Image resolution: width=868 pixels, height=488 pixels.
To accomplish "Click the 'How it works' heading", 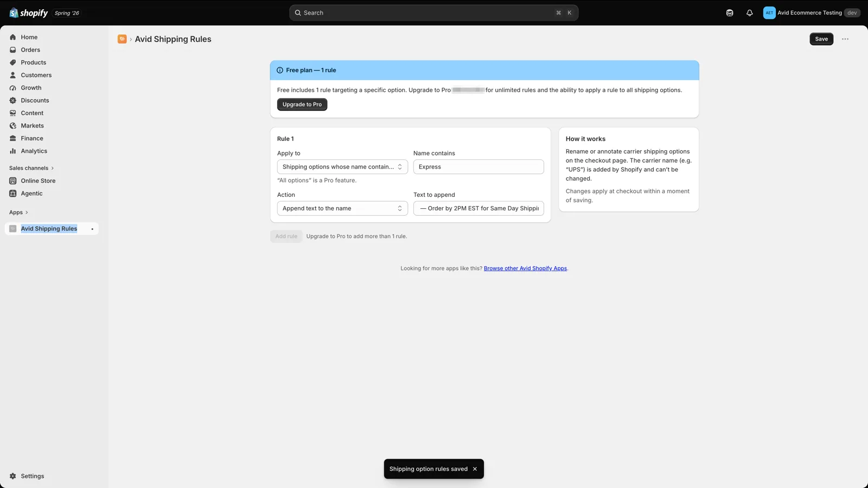I will pyautogui.click(x=585, y=139).
